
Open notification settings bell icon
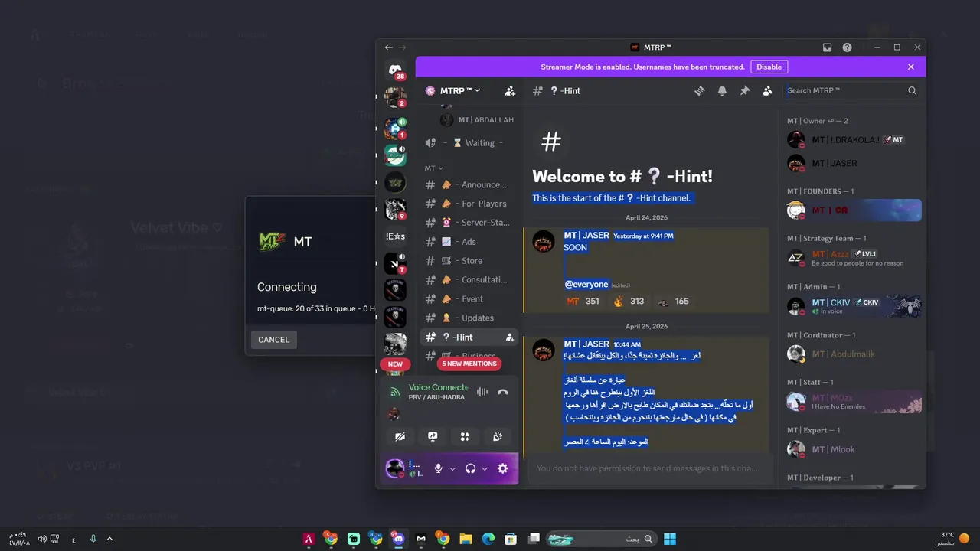722,90
